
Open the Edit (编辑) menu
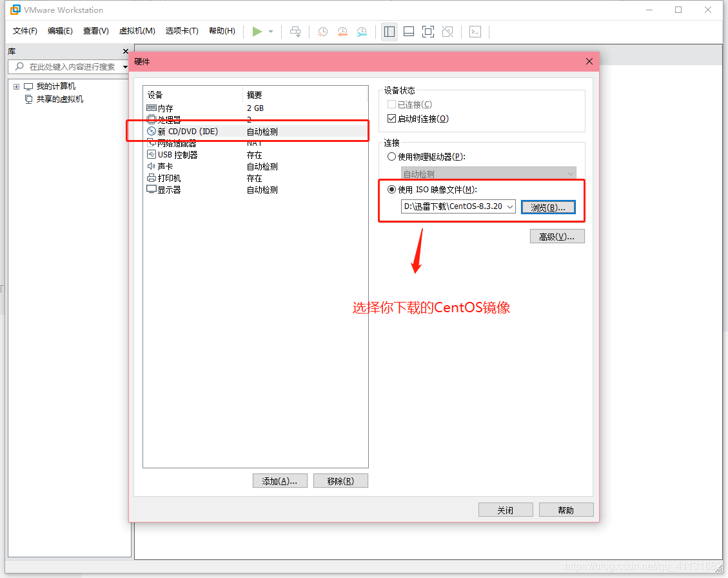pos(61,31)
